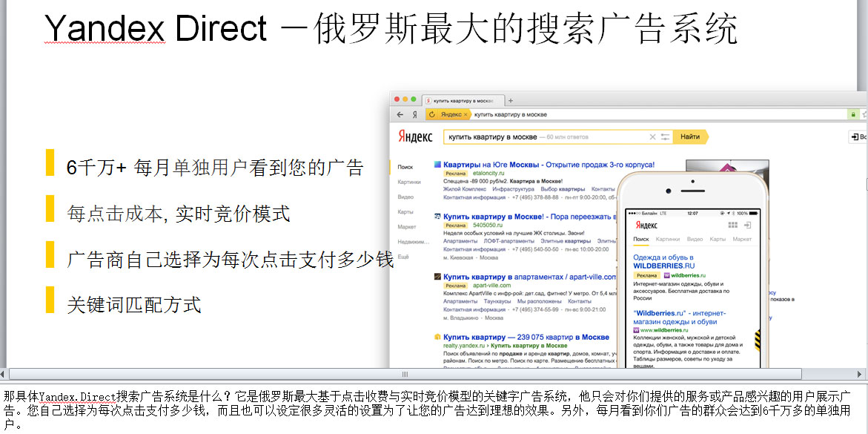This screenshot has width=868, height=434.
Task: Open Недвижимость item in results sidebar
Action: 414,242
